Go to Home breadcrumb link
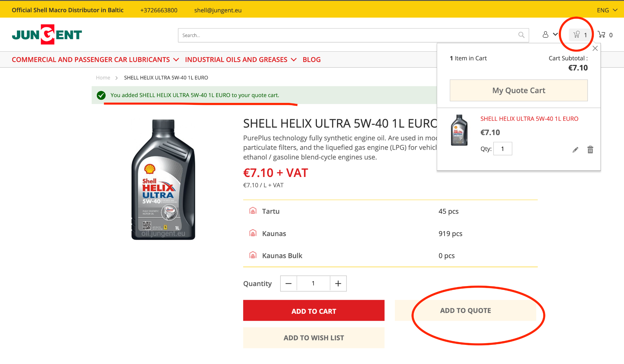624x364 pixels. click(x=103, y=78)
